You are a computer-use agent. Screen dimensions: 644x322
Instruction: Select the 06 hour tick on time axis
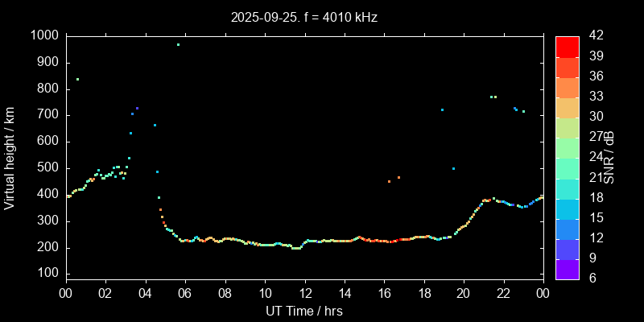(185, 293)
